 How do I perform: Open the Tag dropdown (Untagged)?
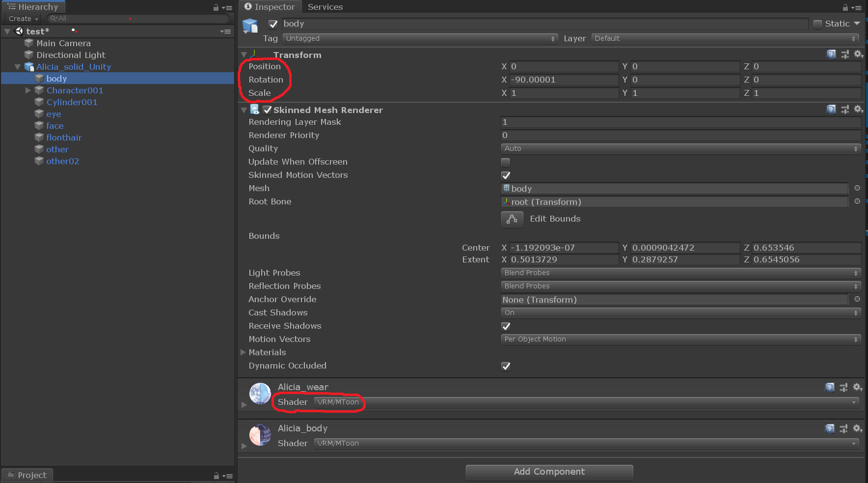pos(420,38)
